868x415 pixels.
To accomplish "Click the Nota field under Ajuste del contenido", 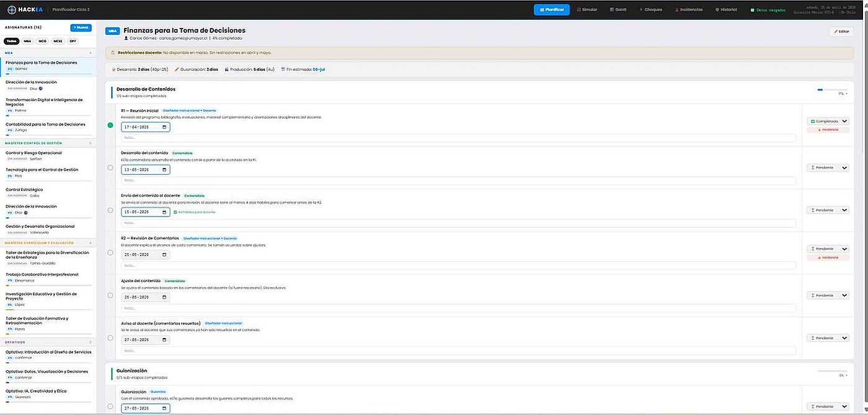I will click(x=458, y=308).
